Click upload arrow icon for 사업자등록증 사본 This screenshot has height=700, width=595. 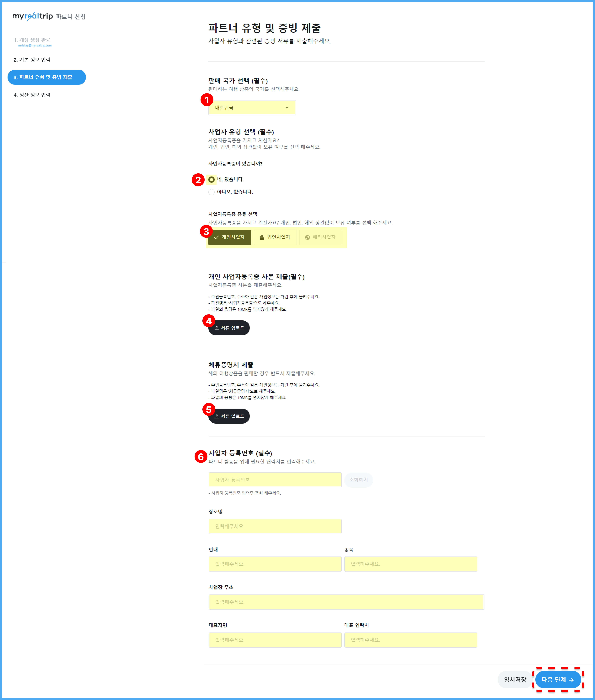(x=217, y=328)
